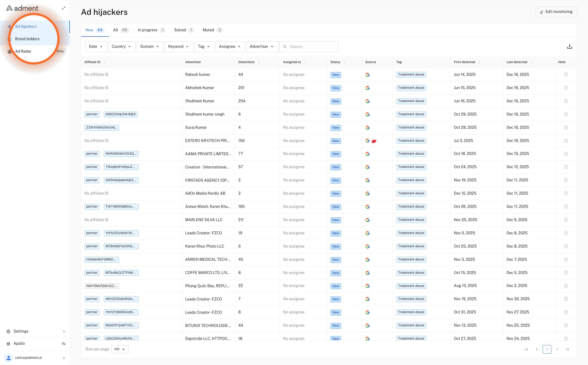The height and width of the screenshot is (365, 588).
Task: Open the Keyword filter dropdown
Action: pos(179,47)
